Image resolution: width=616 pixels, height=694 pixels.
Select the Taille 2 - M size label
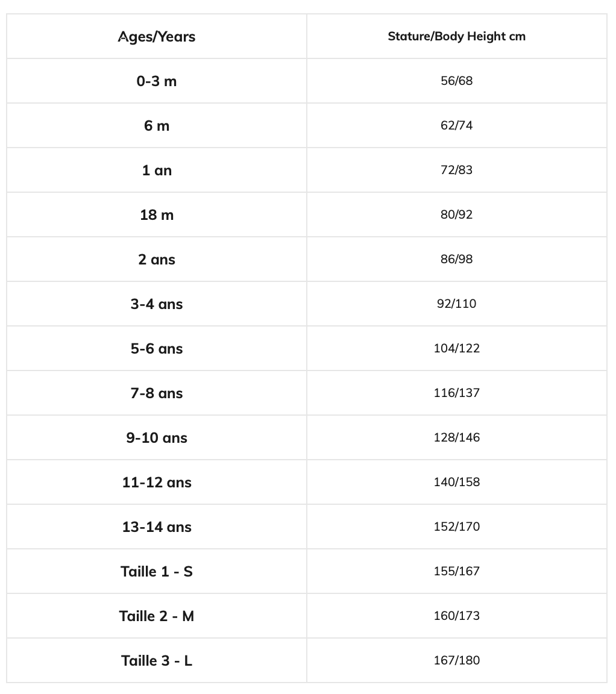click(x=157, y=616)
